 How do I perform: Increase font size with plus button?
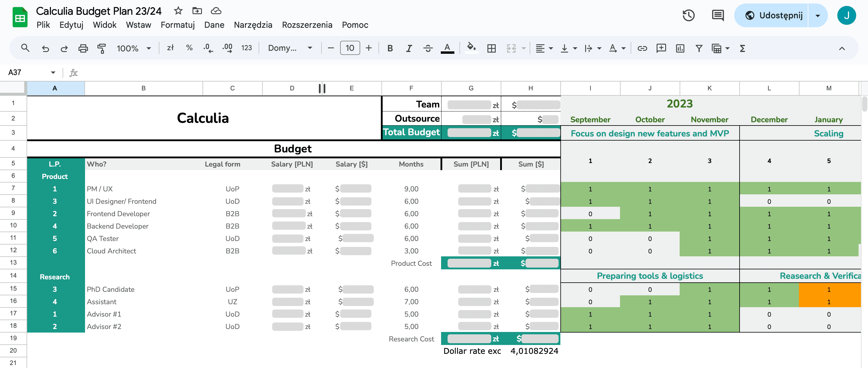(369, 48)
